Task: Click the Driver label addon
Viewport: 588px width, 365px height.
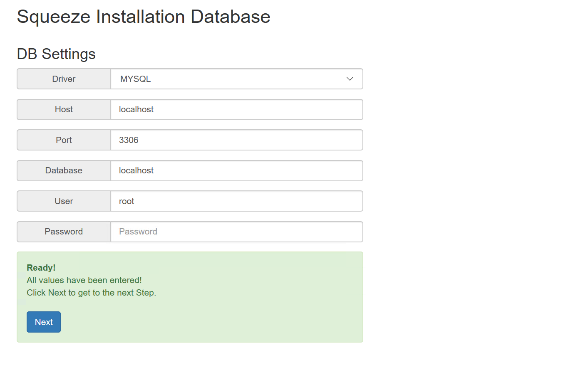Action: click(x=64, y=79)
